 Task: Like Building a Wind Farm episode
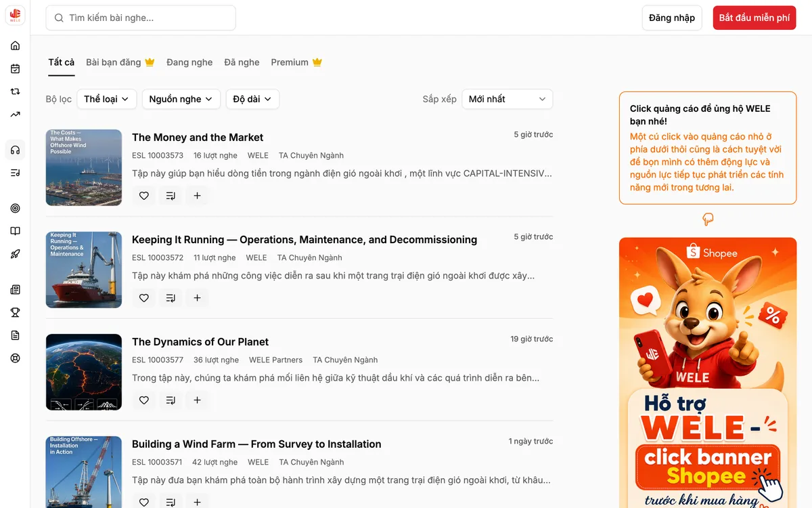click(x=143, y=502)
